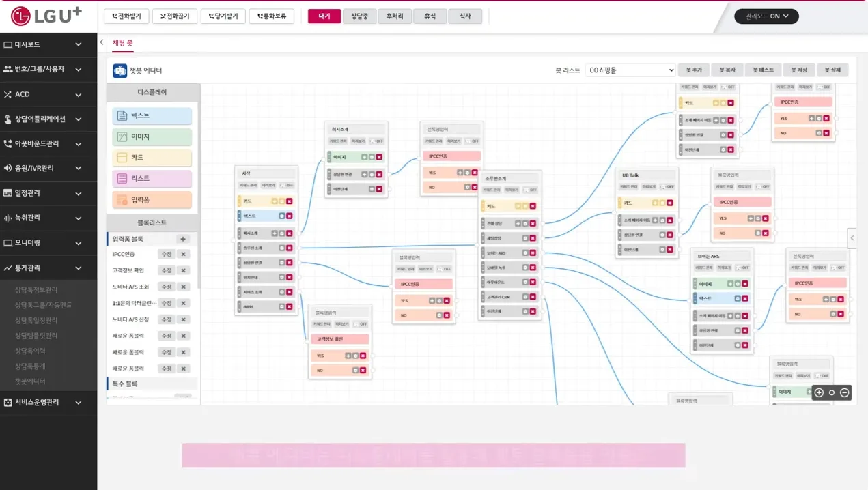Click the 녹취관리 waveform icon in sidebar
This screenshot has width=868, height=490.
pos(8,218)
